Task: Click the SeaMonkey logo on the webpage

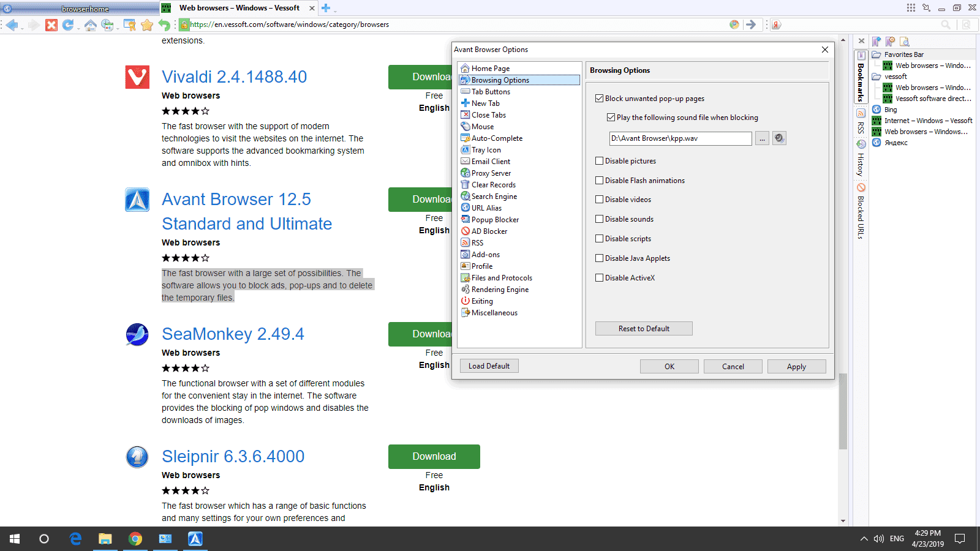Action: [137, 334]
